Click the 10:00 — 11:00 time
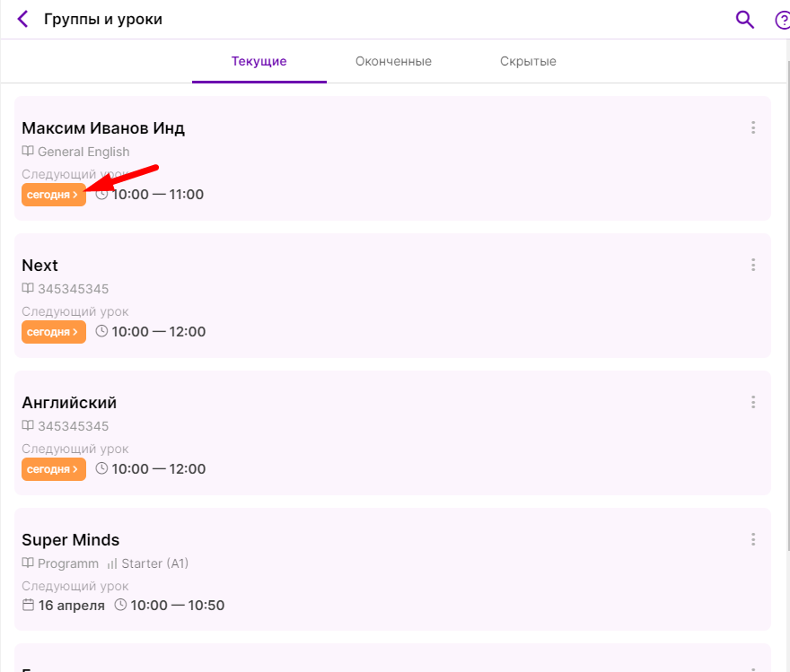Screen dimensions: 790x672 (158, 195)
